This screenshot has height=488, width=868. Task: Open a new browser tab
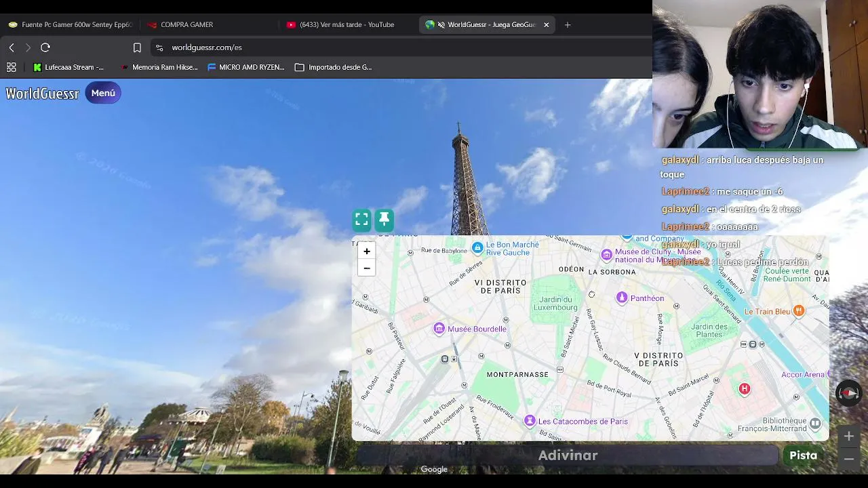tap(568, 25)
